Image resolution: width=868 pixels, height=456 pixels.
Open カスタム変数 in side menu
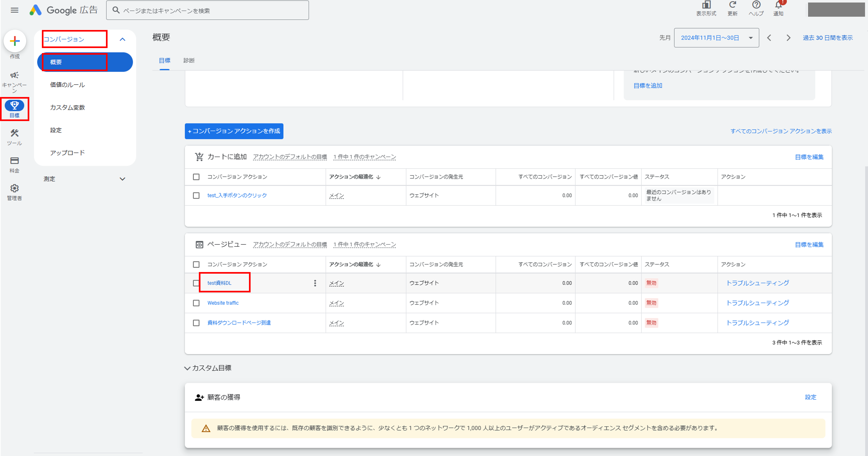67,108
